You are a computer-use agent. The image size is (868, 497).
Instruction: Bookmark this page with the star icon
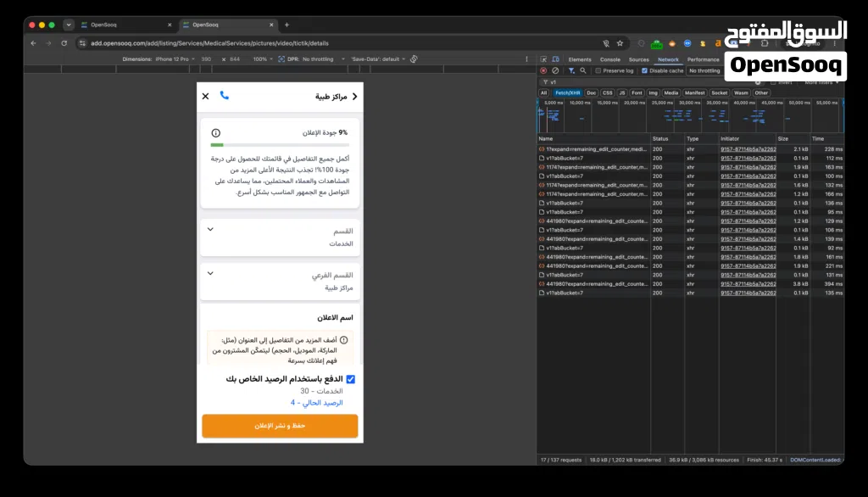pos(620,43)
